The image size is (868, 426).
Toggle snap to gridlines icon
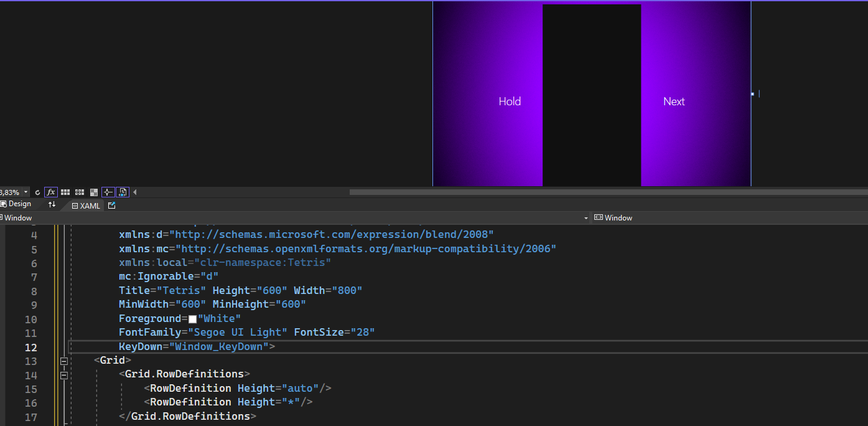[x=80, y=192]
